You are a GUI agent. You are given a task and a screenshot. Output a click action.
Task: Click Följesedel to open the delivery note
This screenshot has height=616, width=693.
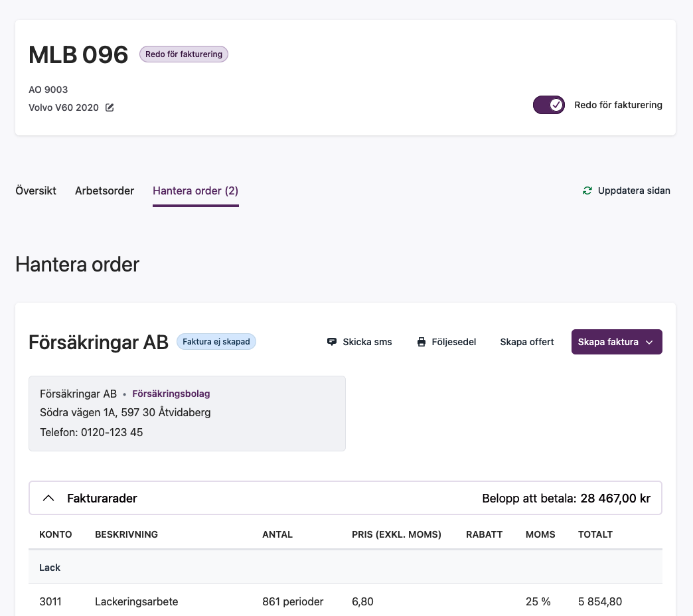click(x=454, y=341)
